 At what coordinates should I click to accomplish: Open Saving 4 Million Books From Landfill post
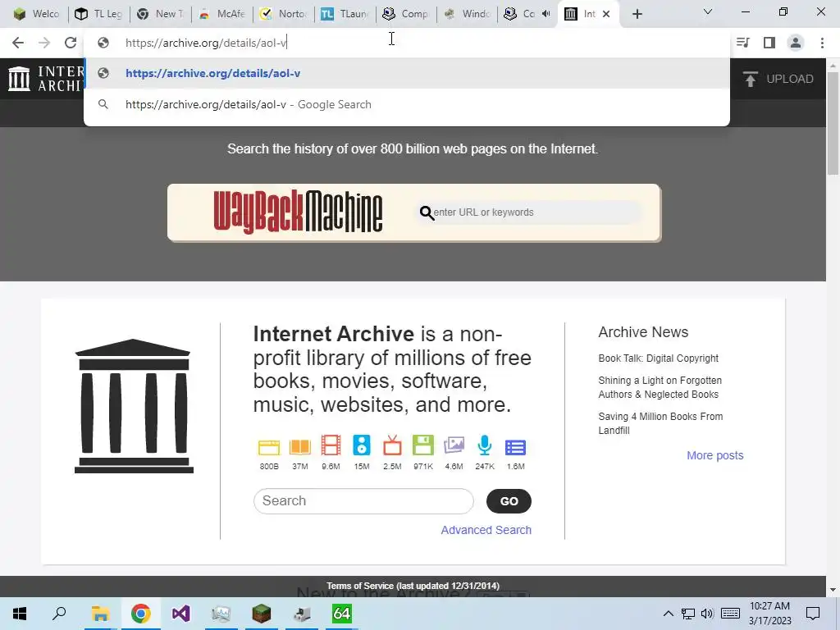point(660,423)
